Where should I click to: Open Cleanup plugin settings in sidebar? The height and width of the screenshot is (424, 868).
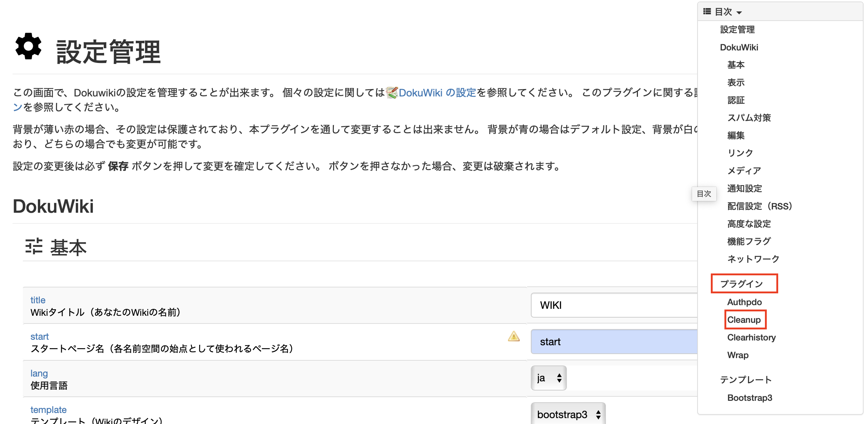[x=745, y=319]
